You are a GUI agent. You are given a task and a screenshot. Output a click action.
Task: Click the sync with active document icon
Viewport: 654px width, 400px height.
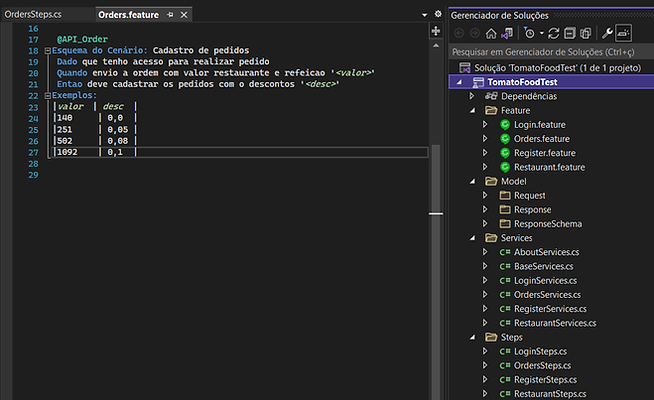pyautogui.click(x=553, y=33)
